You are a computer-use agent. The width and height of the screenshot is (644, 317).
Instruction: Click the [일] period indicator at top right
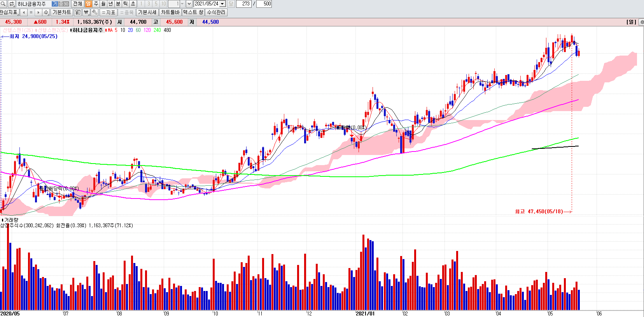click(x=631, y=22)
